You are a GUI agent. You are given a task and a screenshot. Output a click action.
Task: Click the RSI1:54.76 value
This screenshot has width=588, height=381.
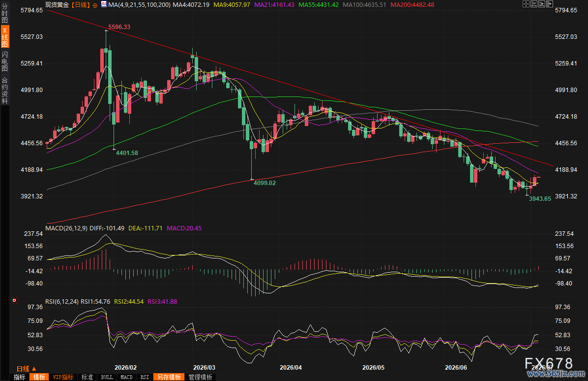click(x=96, y=301)
